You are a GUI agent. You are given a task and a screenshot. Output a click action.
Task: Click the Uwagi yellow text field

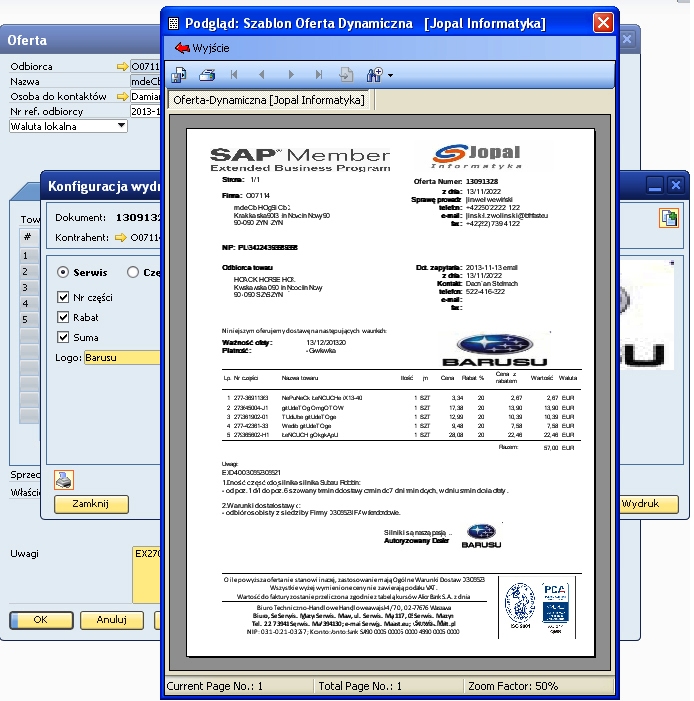point(146,574)
